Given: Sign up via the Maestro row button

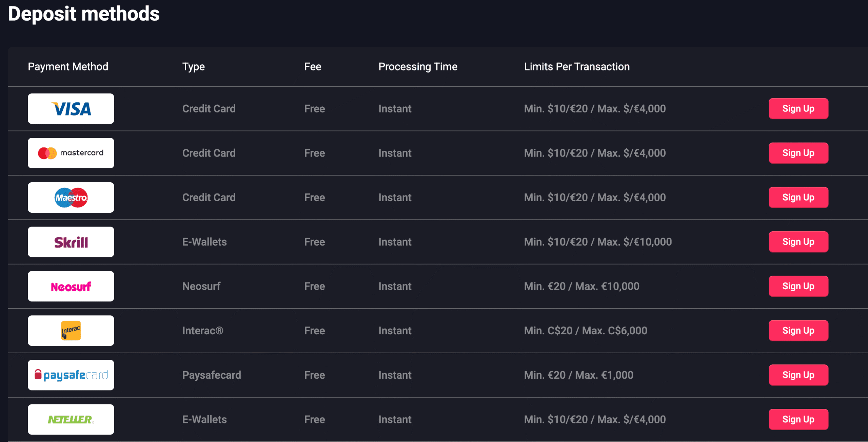Looking at the screenshot, I should 798,197.
